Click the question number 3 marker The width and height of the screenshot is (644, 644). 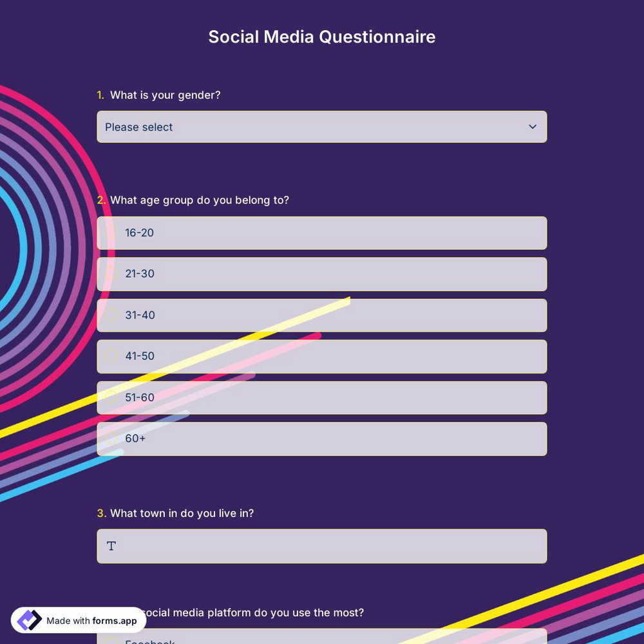pyautogui.click(x=102, y=513)
